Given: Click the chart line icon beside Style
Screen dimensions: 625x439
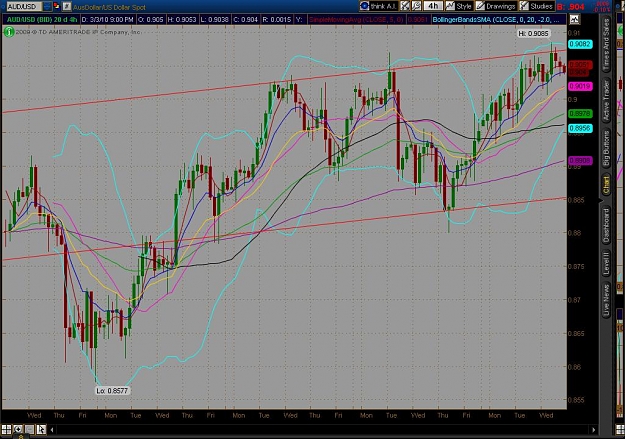Looking at the screenshot, I should point(450,6).
